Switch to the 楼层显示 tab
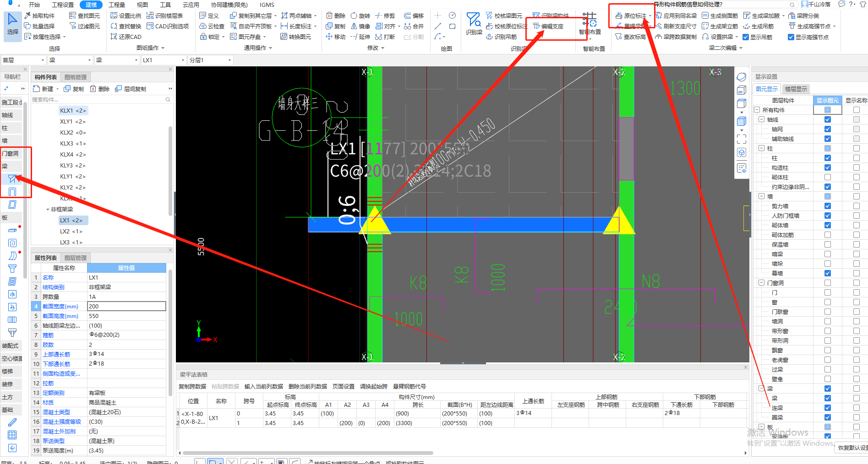 (796, 89)
